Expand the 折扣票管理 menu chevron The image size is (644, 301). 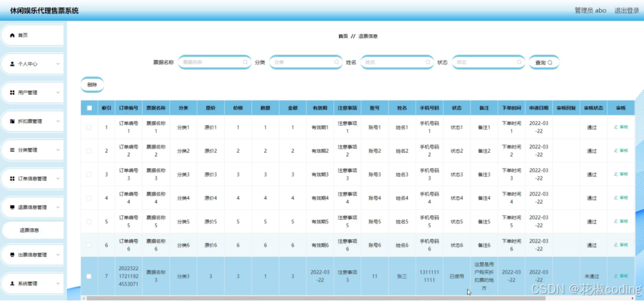[x=58, y=121]
